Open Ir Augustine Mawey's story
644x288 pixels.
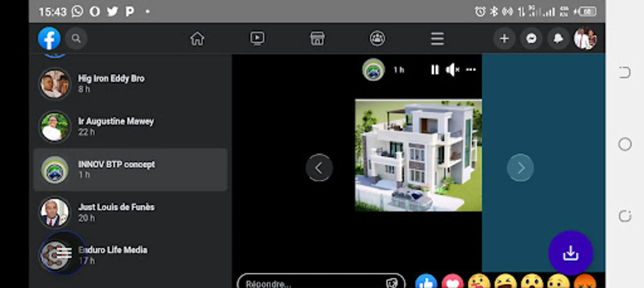(131, 127)
